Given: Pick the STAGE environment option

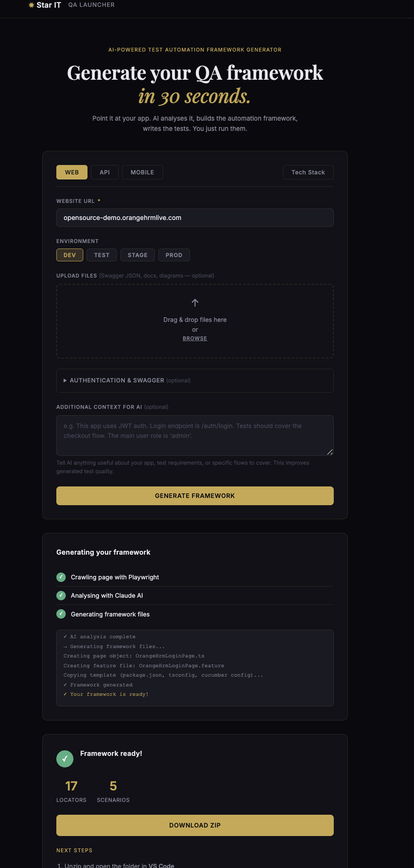Looking at the screenshot, I should tap(137, 255).
